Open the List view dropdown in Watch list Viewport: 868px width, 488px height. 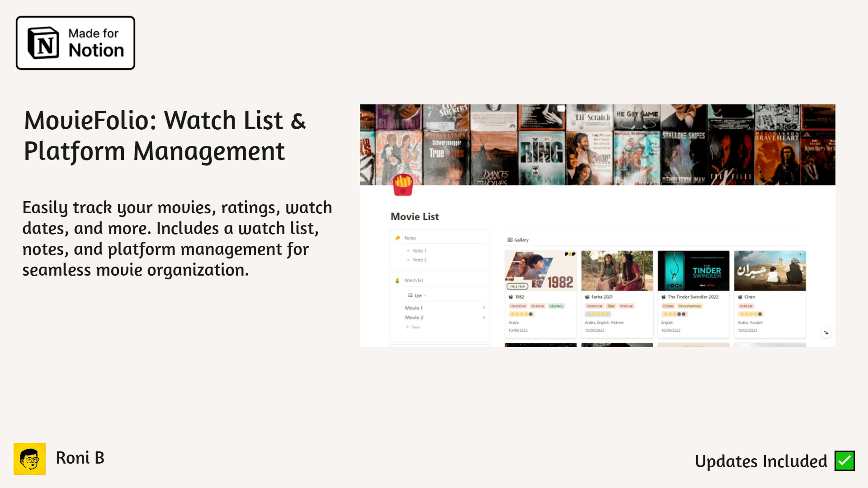coord(417,296)
